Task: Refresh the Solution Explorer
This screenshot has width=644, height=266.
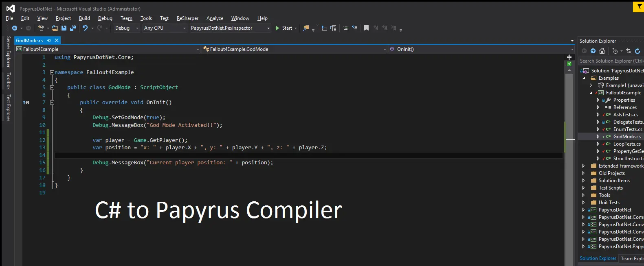Action: pos(637,51)
